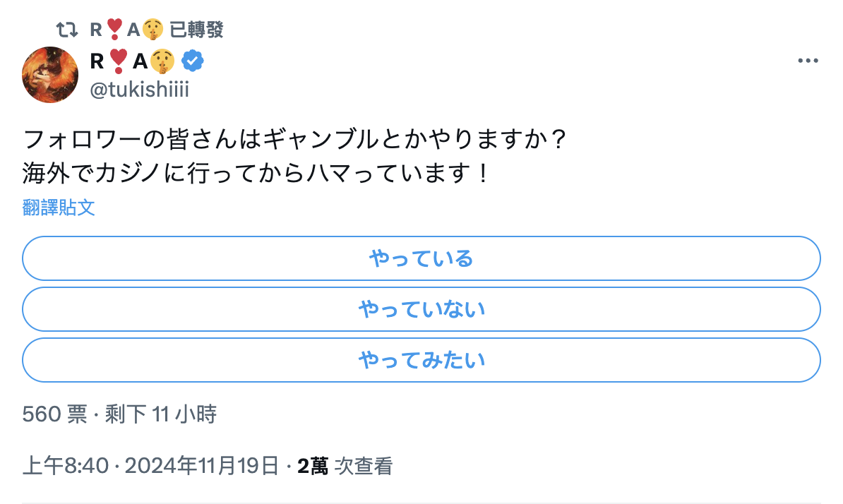The image size is (843, 504).
Task: Click the 560 票 vote count
Action: coord(54,414)
